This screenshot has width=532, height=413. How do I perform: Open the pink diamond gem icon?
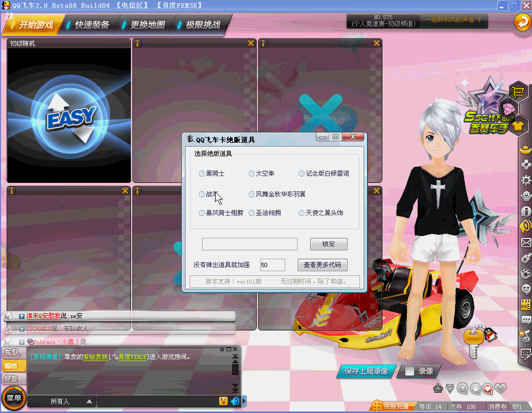(x=509, y=109)
